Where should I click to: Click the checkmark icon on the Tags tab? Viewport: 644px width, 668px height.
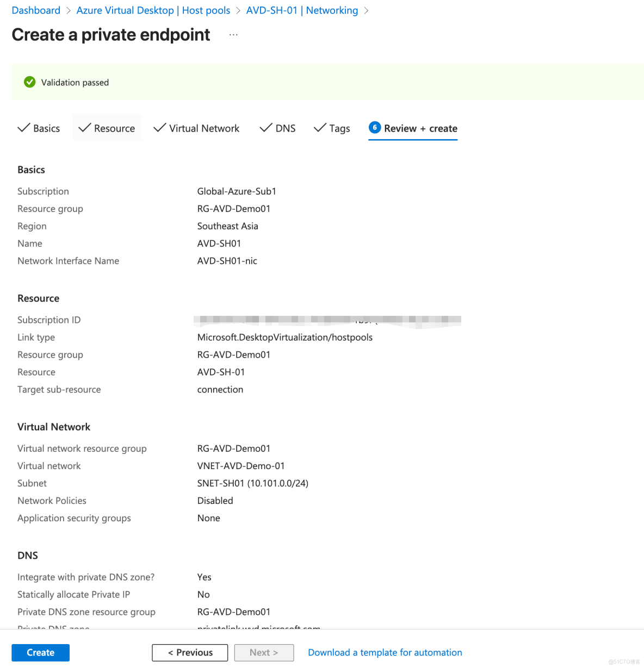pos(319,128)
